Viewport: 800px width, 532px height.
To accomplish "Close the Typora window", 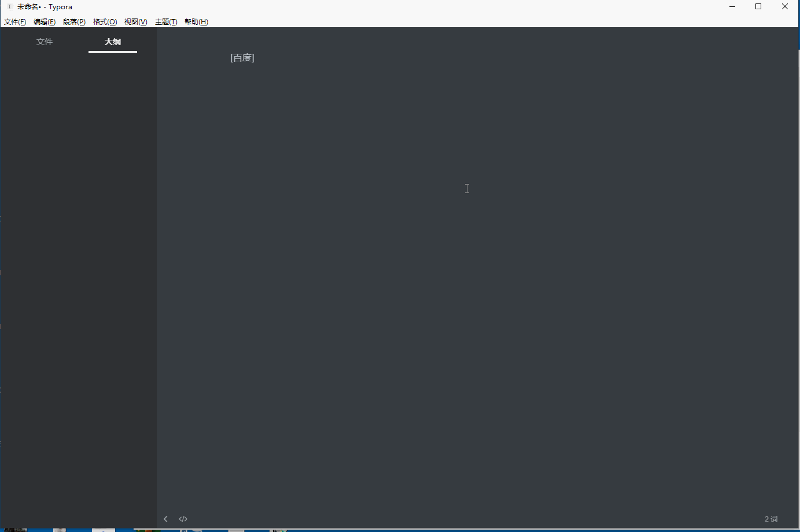I will [x=785, y=7].
